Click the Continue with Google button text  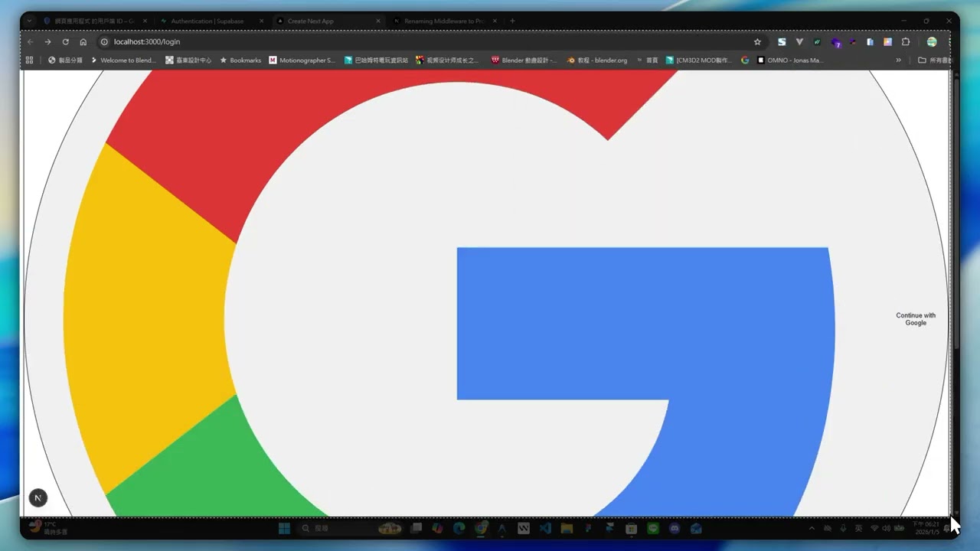(x=916, y=319)
